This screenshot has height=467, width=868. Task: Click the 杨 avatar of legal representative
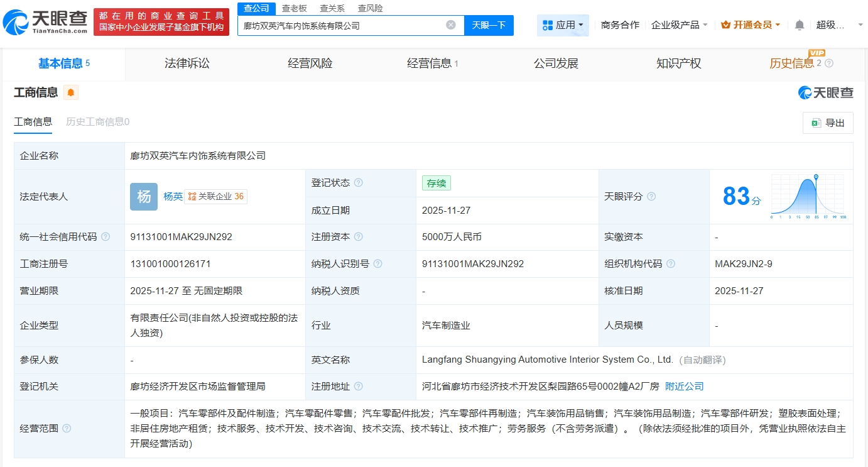(144, 197)
